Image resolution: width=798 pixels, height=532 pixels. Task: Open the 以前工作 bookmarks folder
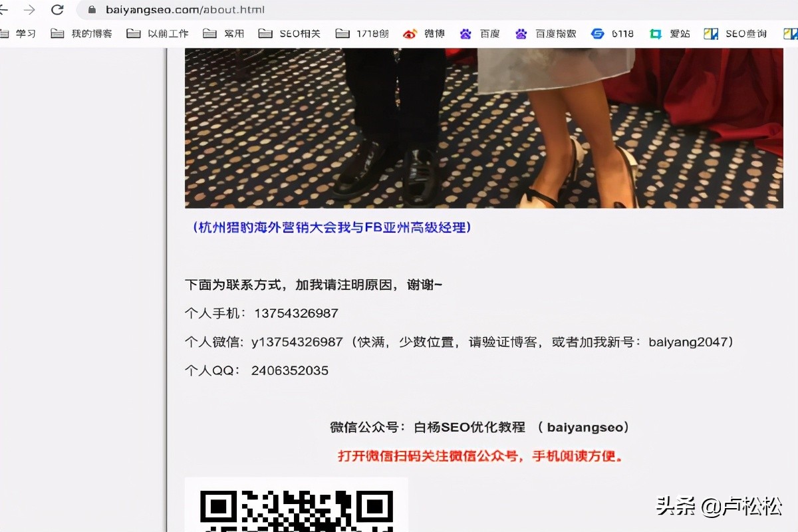pyautogui.click(x=162, y=33)
